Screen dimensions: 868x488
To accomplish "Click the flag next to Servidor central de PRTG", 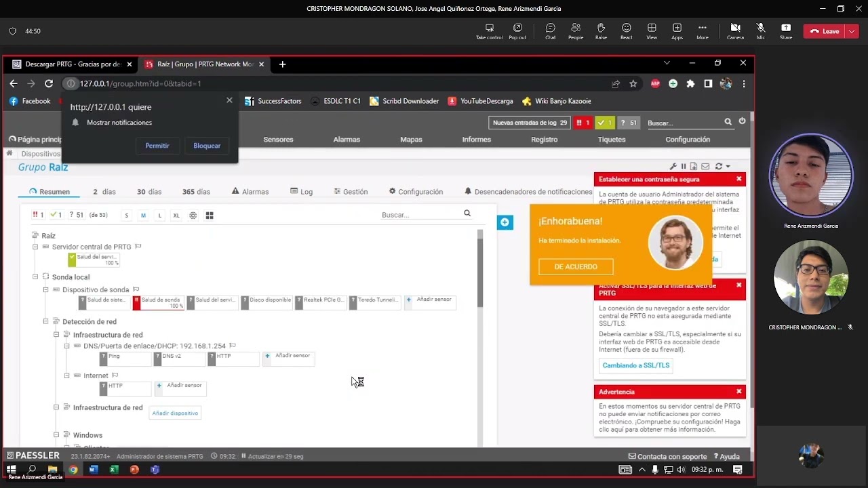I will click(x=138, y=247).
